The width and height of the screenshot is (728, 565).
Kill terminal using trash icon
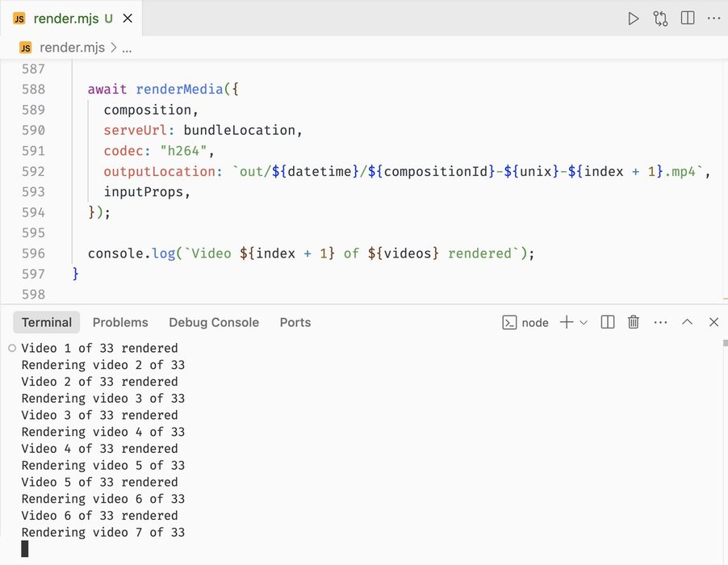click(x=634, y=322)
